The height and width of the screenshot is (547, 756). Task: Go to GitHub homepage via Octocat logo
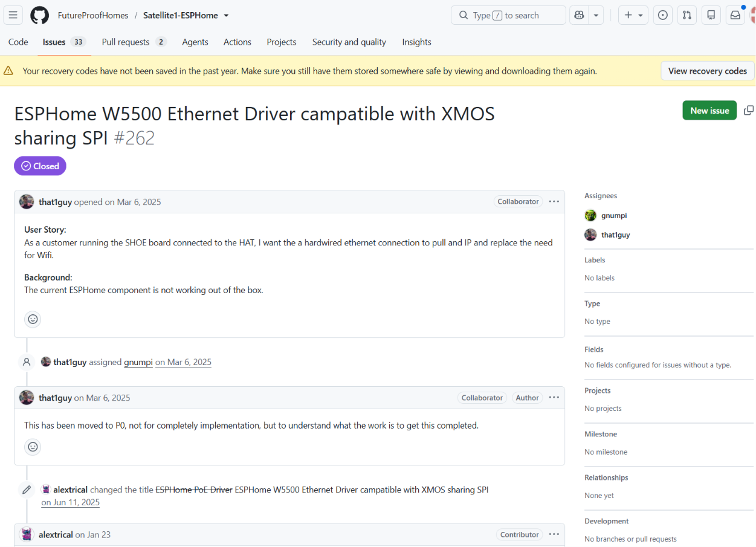(40, 15)
